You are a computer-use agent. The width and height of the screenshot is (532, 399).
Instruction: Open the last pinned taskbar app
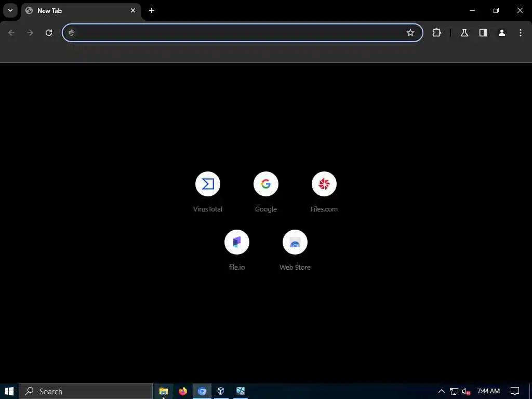coord(241,391)
